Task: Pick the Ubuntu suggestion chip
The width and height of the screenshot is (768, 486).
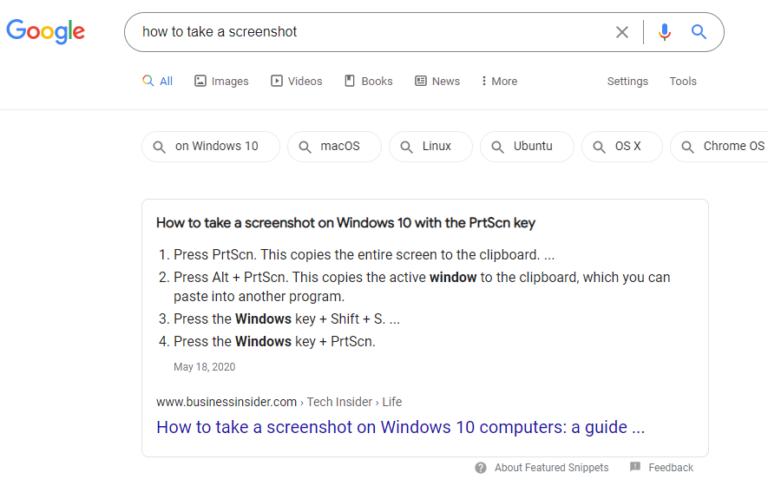Action: [x=526, y=146]
